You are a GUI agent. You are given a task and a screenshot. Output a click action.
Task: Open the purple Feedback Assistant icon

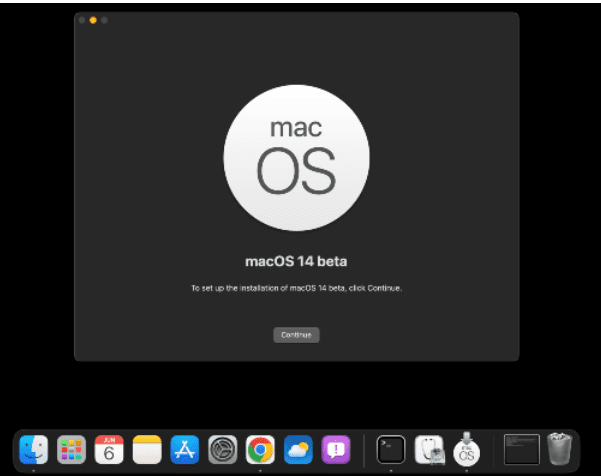[x=337, y=449]
